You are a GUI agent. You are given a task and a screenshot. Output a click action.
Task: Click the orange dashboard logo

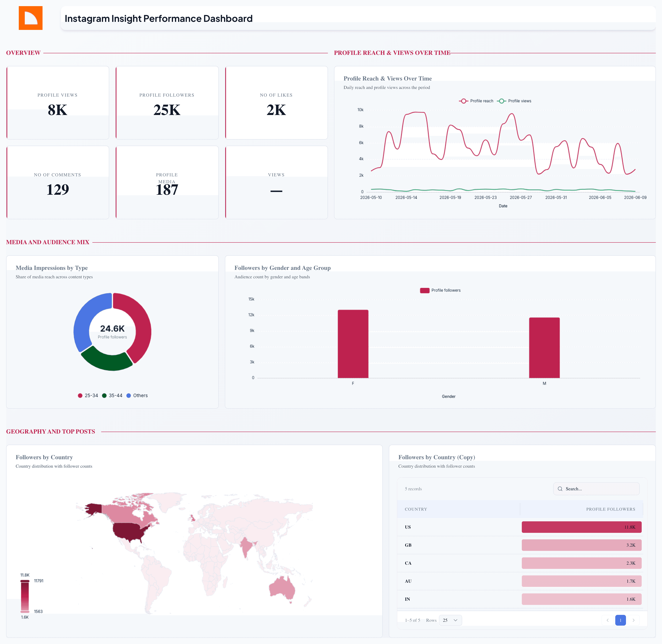[30, 18]
